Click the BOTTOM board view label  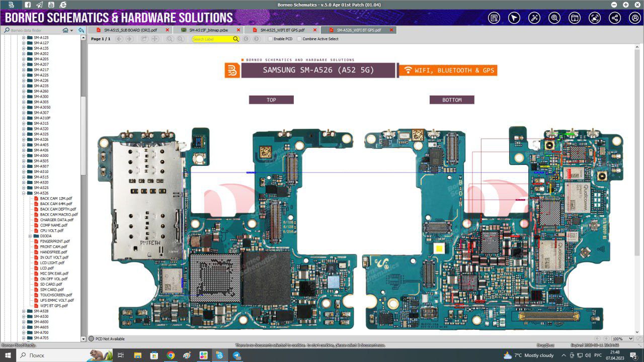tap(452, 100)
